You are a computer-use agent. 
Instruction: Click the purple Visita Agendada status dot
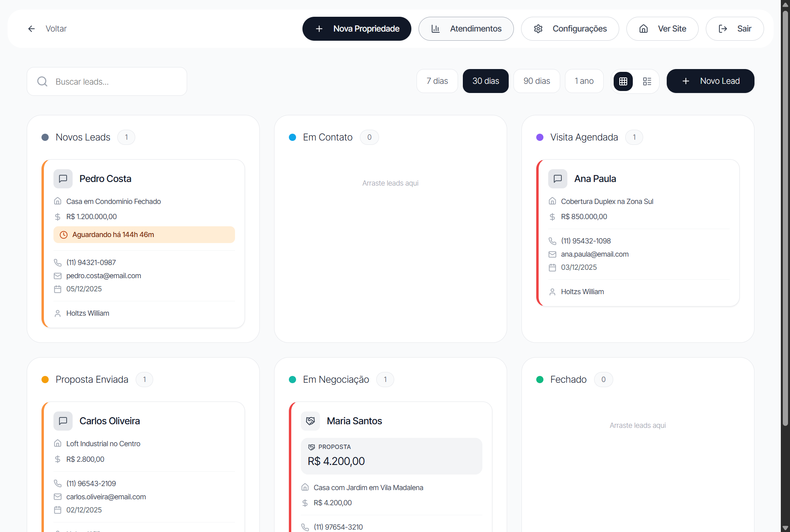point(540,137)
